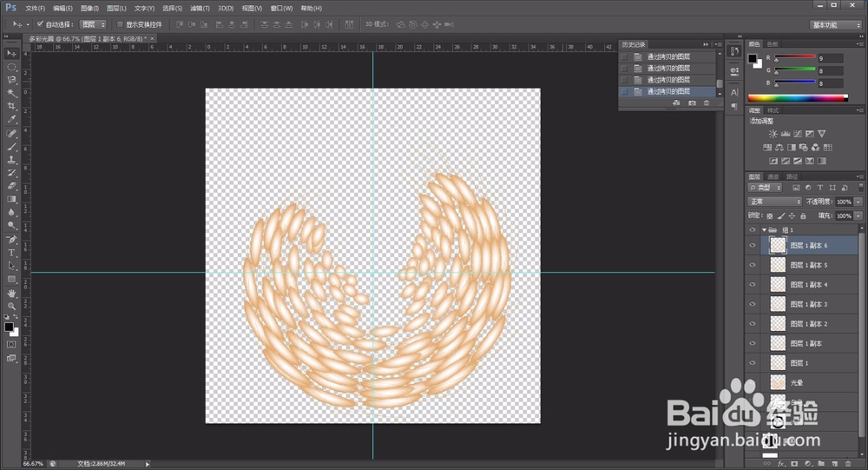Open blend mode dropdown (正常)
This screenshot has height=470, width=868.
pyautogui.click(x=774, y=202)
